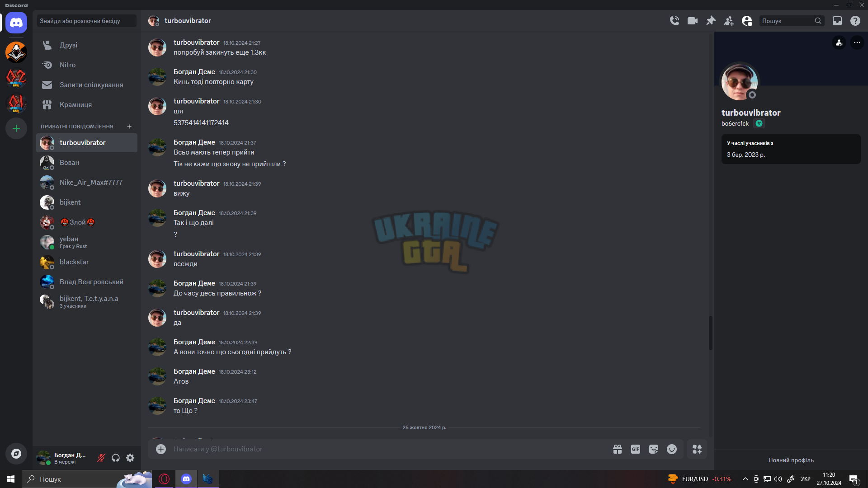Click the friend action icon in profile panel
Image resolution: width=868 pixels, height=488 pixels.
tap(839, 42)
